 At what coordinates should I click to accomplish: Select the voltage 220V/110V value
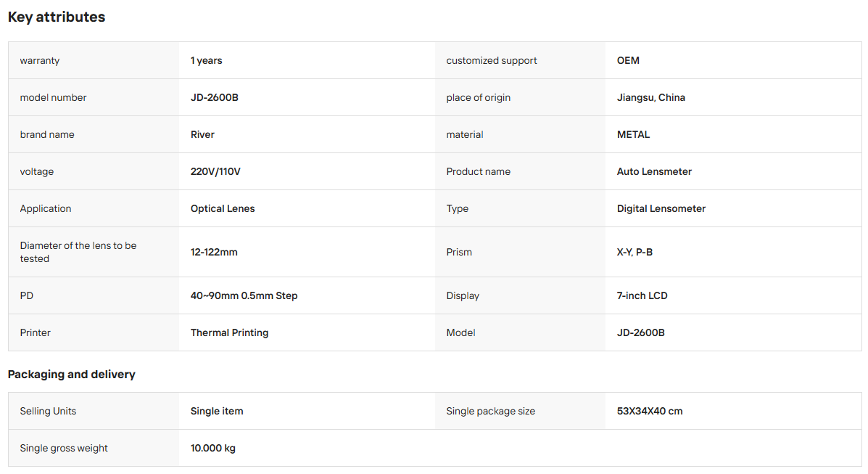pos(215,172)
